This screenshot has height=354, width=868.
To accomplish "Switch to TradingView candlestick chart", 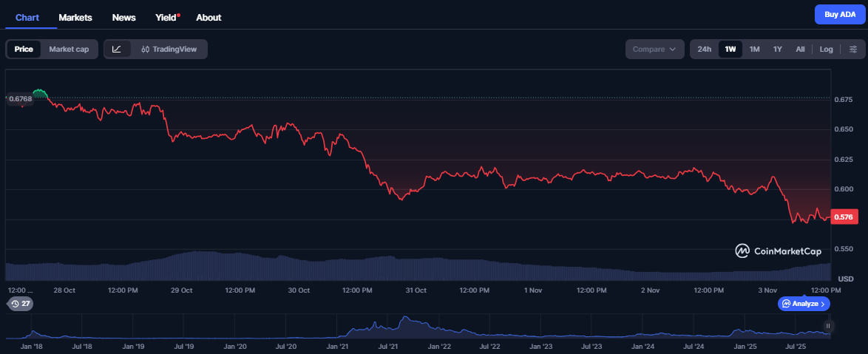I will coord(169,50).
